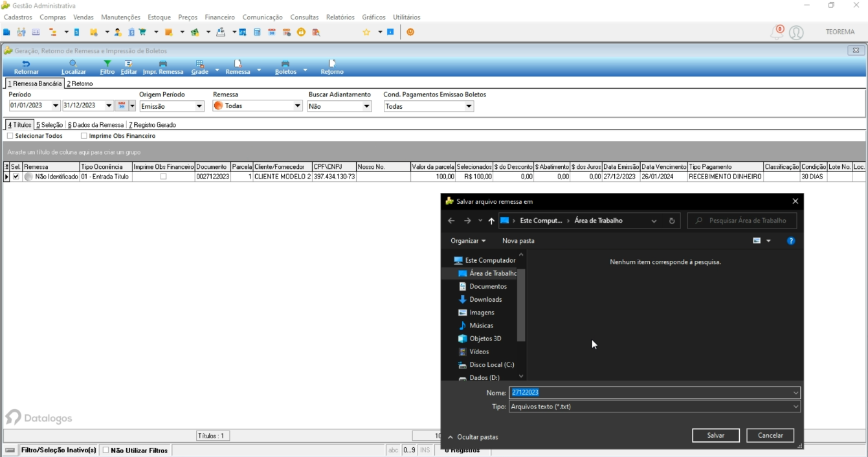This screenshot has width=868, height=457.
Task: Refresh the Área de Trabalho folder view
Action: pos(672,221)
